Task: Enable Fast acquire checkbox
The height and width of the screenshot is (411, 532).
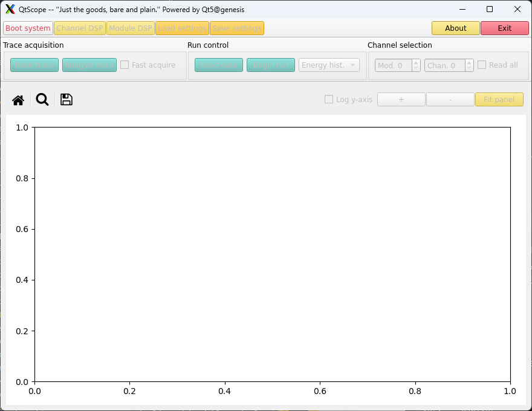Action: click(x=125, y=65)
